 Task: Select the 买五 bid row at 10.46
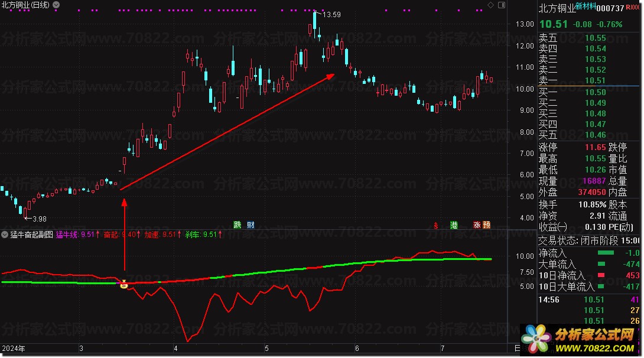tap(589, 135)
